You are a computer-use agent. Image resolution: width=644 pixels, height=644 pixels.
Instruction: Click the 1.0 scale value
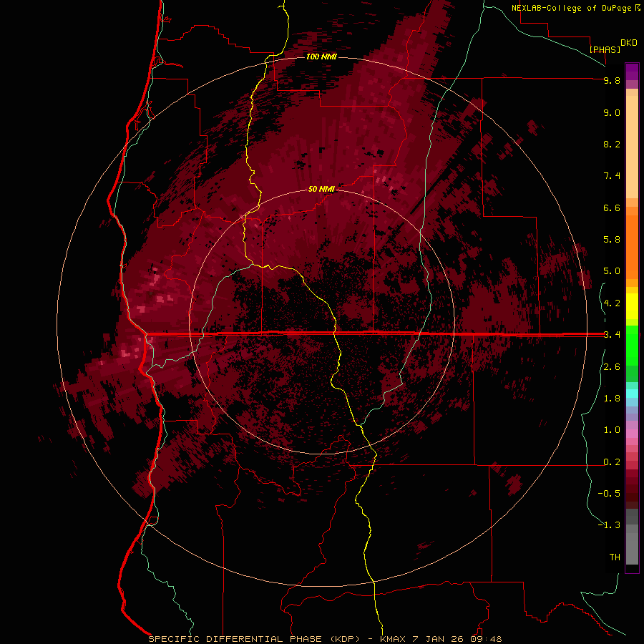point(612,430)
